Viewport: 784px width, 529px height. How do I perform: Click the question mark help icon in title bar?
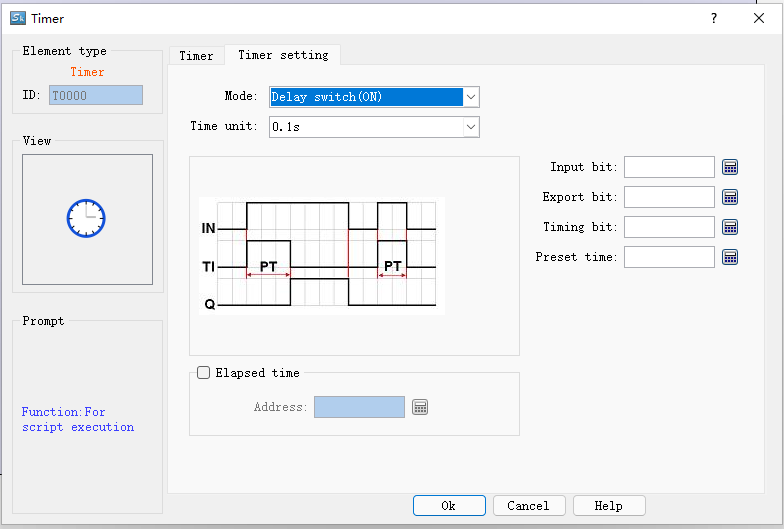(714, 18)
